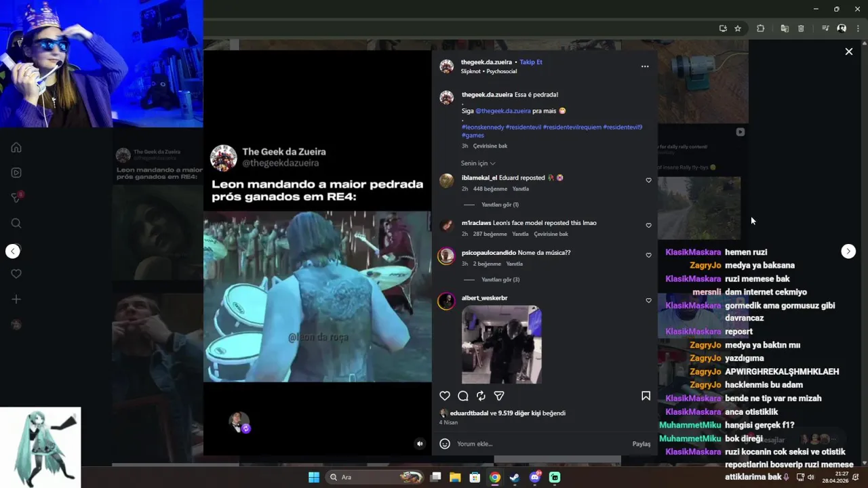Image resolution: width=868 pixels, height=488 pixels.
Task: Open thegeek.da.zueira's profile picture in header
Action: pos(446,66)
